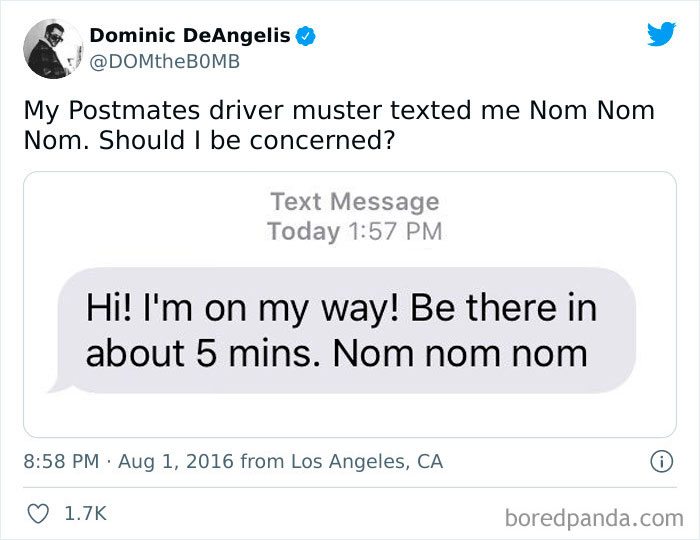The width and height of the screenshot is (700, 540).
Task: Open Dominic DeAngelis profile photo
Action: click(x=52, y=49)
